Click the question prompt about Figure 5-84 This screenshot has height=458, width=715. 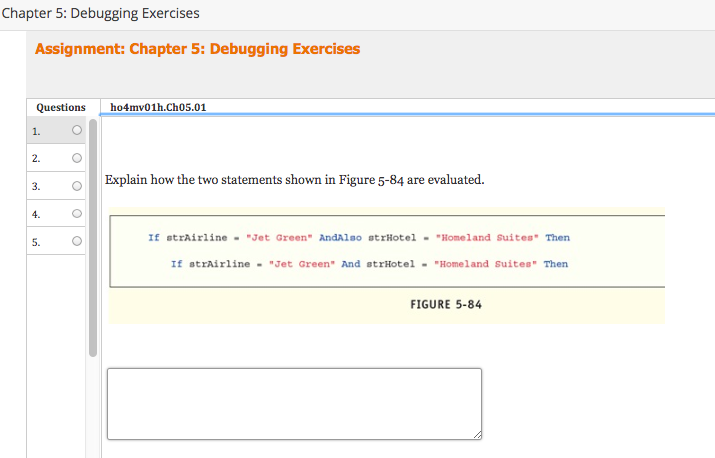point(295,180)
